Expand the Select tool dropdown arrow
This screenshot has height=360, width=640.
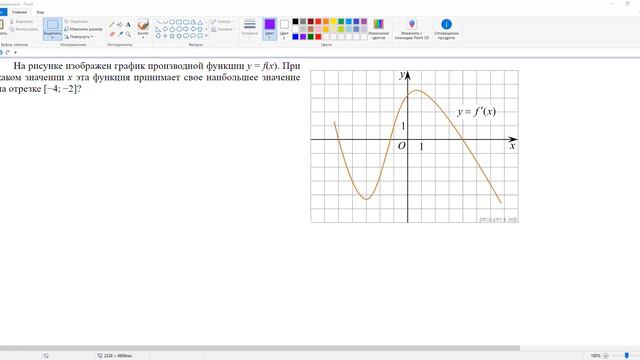(52, 37)
